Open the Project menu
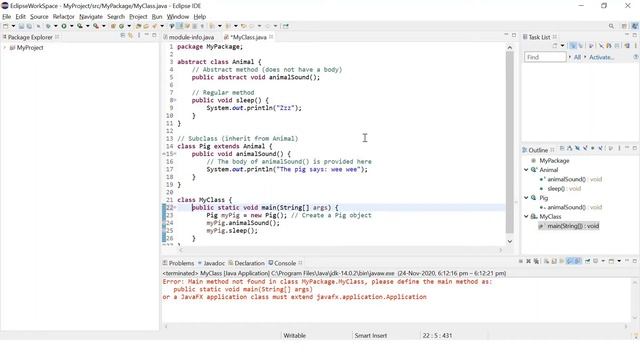This screenshot has height=360, width=640. pyautogui.click(x=138, y=17)
